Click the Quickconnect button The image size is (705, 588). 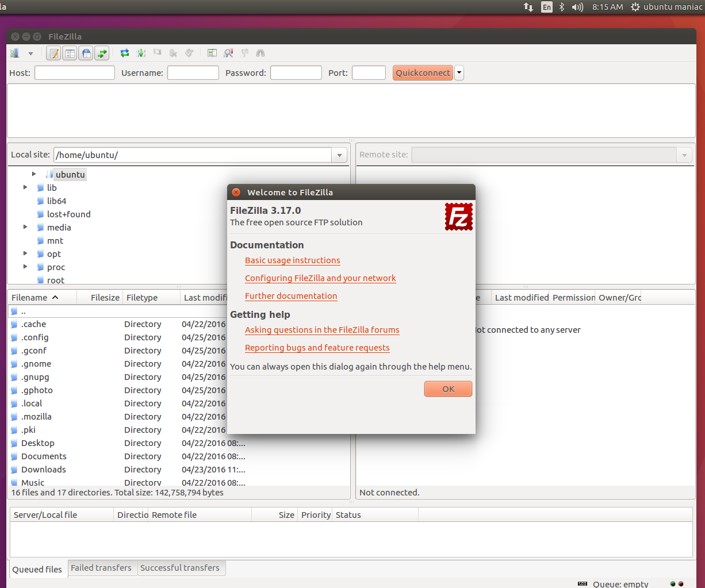423,73
